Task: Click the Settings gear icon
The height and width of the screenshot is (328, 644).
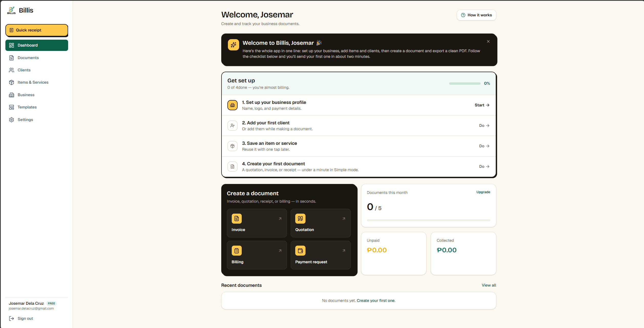Action: click(12, 120)
